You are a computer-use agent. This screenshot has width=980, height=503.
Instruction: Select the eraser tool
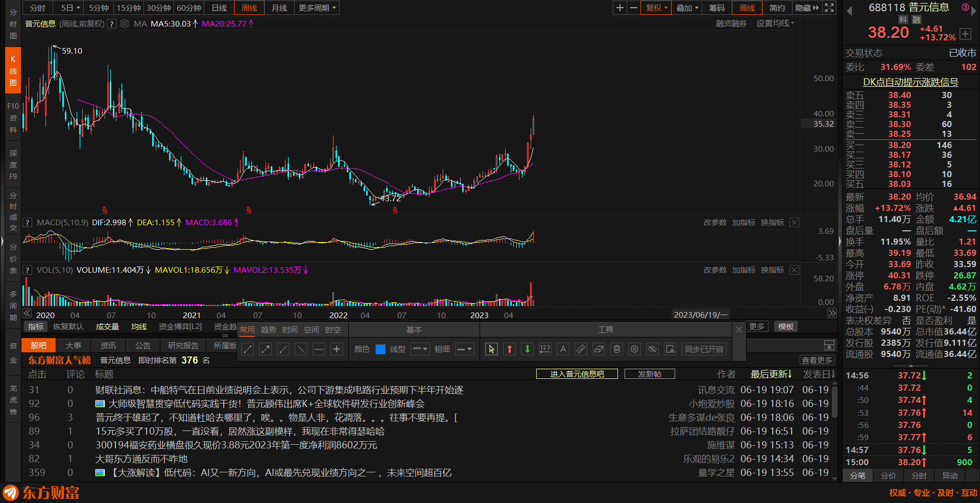[599, 349]
